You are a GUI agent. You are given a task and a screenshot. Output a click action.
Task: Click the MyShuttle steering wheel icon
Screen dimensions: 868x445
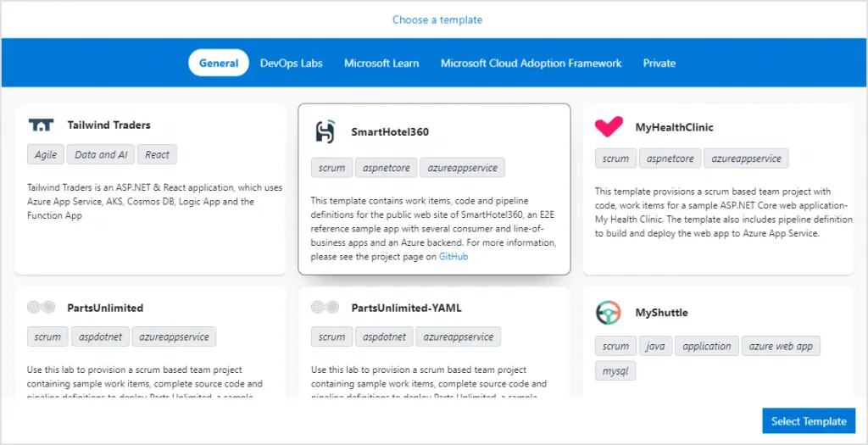pos(609,313)
